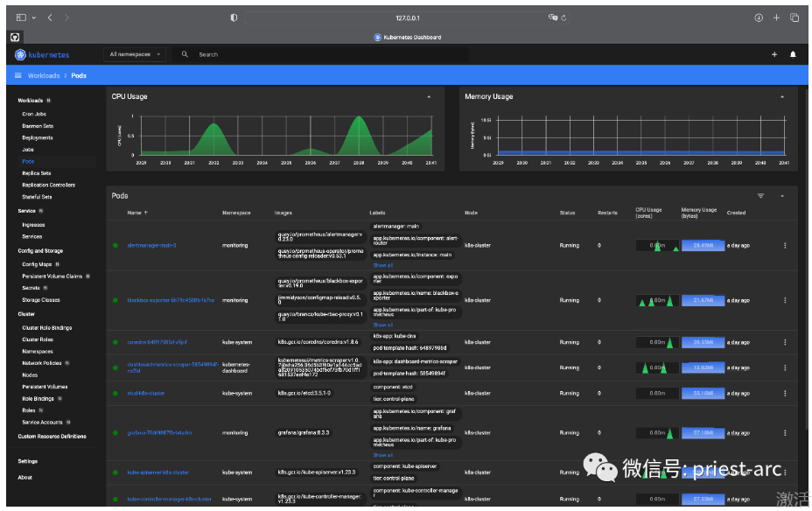Open coredns pod link
This screenshot has width=812, height=511.
[x=157, y=342]
